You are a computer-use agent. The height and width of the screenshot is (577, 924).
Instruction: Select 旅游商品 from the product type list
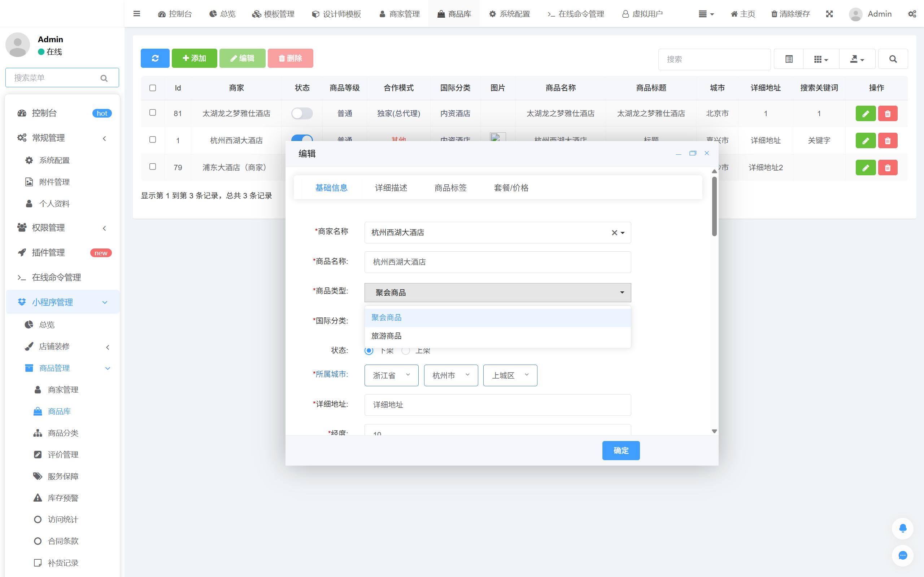pyautogui.click(x=387, y=336)
